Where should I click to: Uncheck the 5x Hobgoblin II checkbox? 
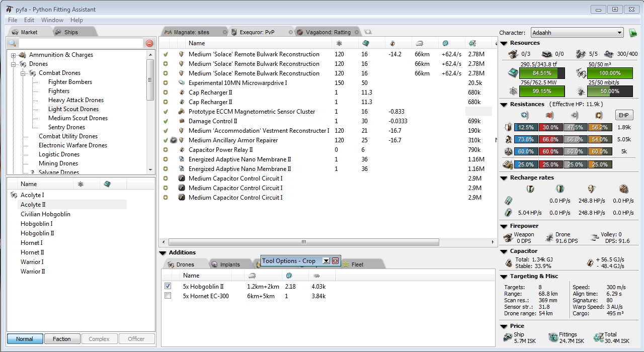click(x=168, y=286)
